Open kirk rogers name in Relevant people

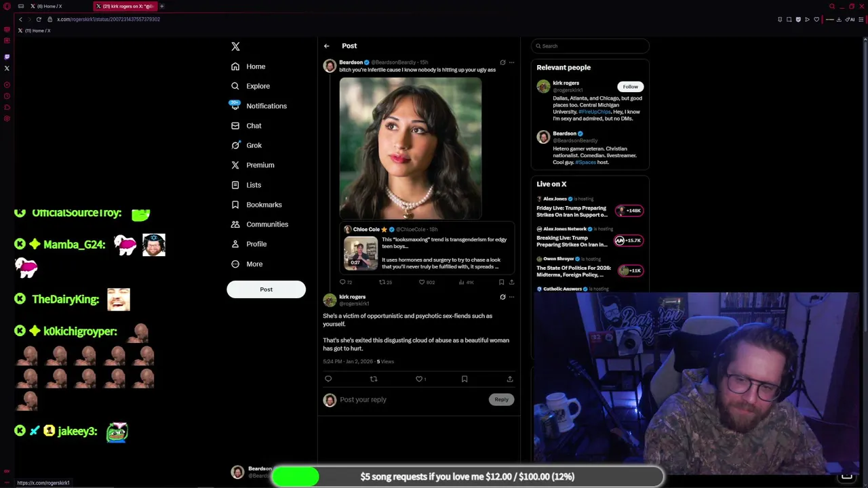566,83
